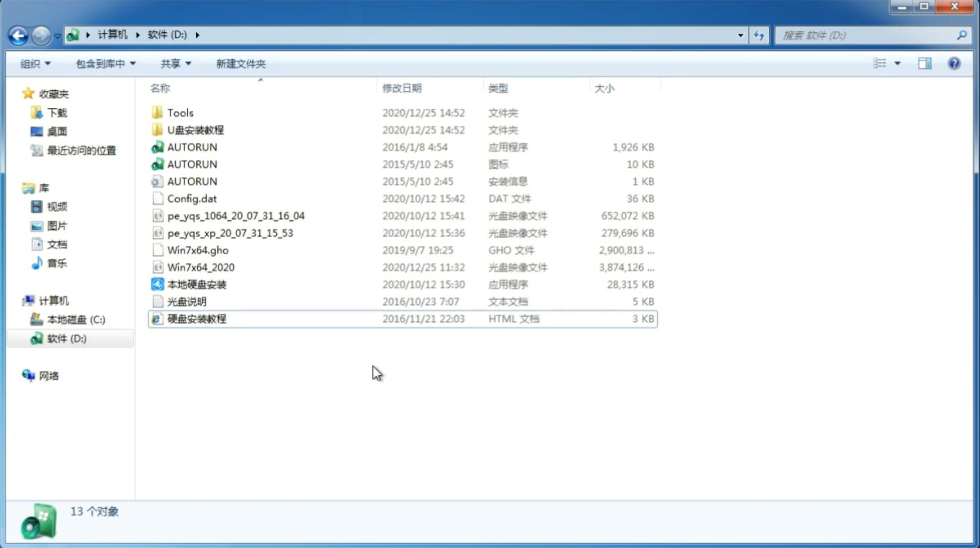
Task: Click 新建文件夹 button
Action: tap(240, 63)
